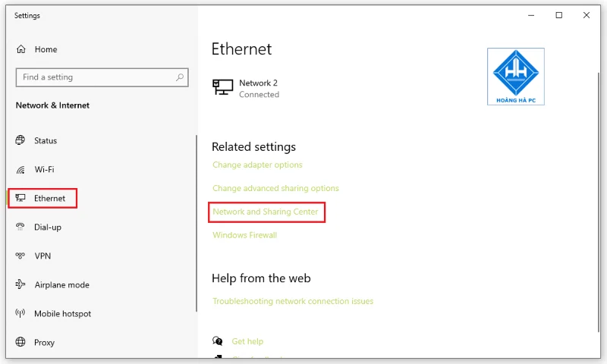Focus the Find a setting search box
This screenshot has height=364, width=607.
coord(102,77)
